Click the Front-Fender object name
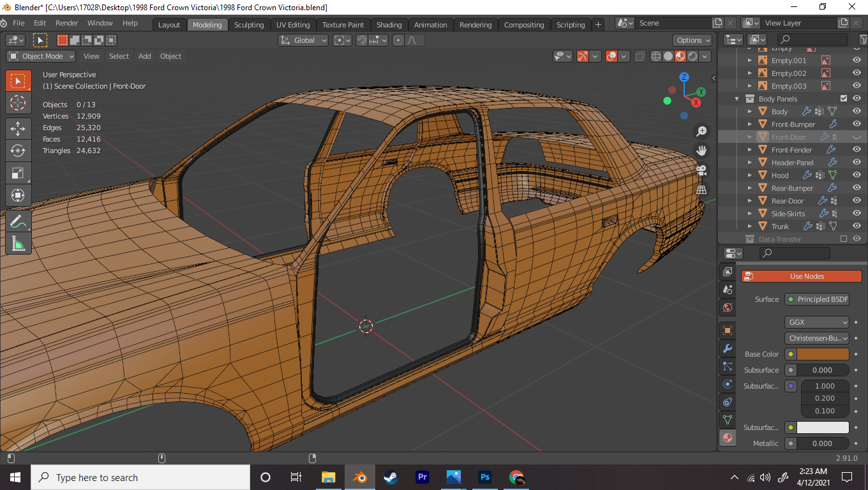Viewport: 868px width, 490px height. click(x=791, y=150)
